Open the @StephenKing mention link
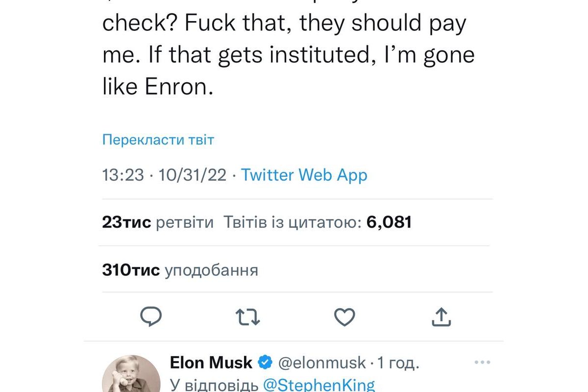The height and width of the screenshot is (392, 588). click(319, 385)
